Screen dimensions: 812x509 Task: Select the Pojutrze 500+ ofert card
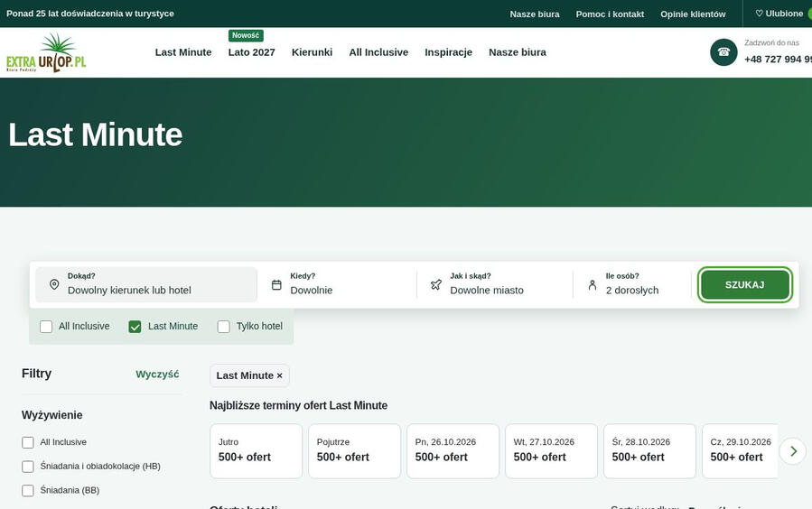tap(354, 451)
